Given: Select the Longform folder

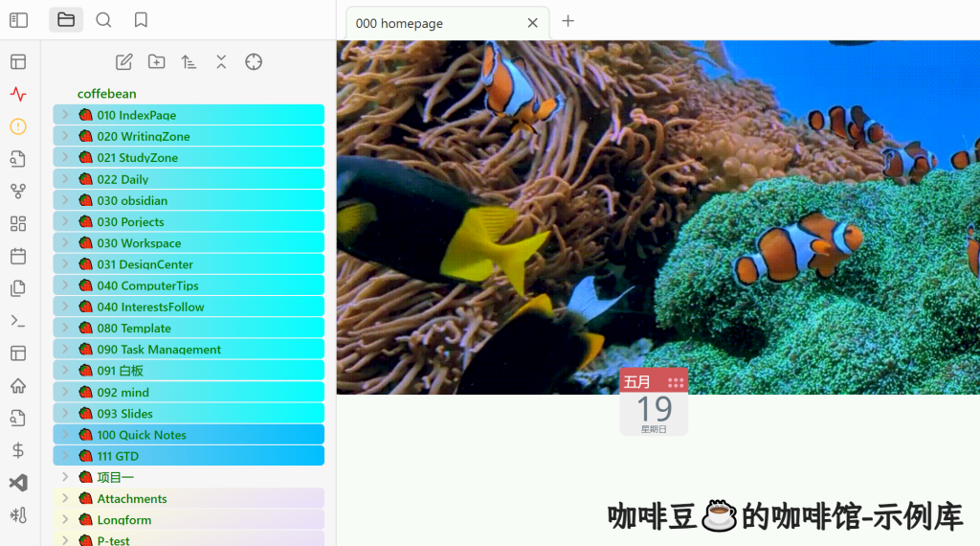Looking at the screenshot, I should (189, 520).
